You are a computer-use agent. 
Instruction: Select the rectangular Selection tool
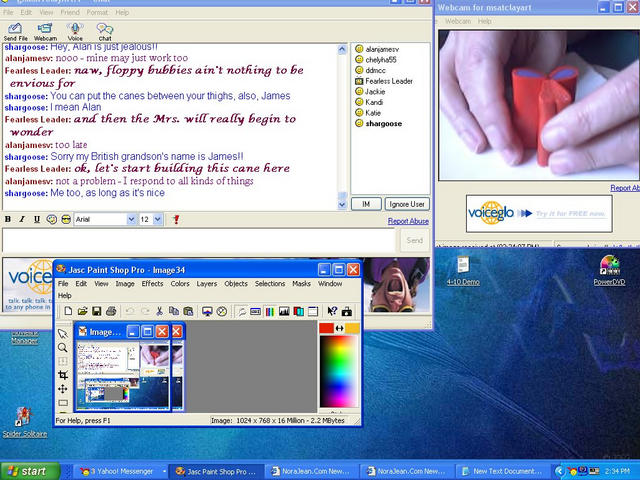click(x=62, y=403)
